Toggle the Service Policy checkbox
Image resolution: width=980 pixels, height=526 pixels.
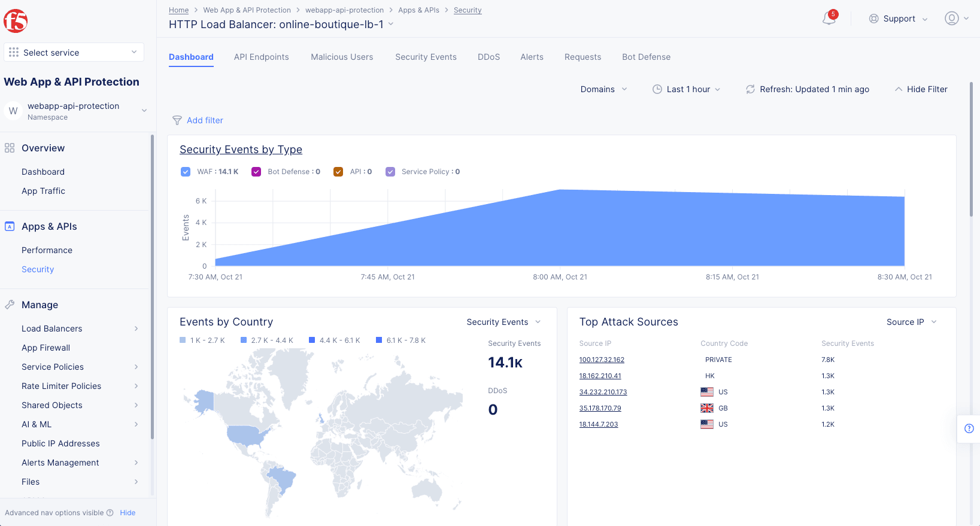coord(390,172)
